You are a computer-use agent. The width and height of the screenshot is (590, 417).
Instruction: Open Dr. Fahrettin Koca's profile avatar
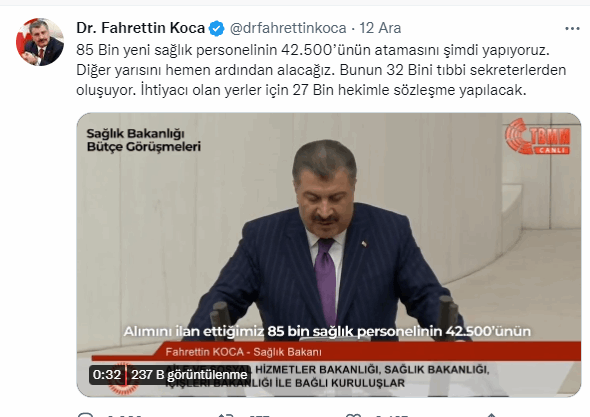(40, 42)
